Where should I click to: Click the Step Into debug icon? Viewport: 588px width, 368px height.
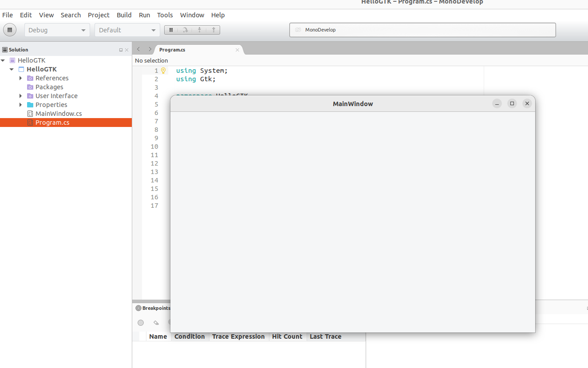click(199, 30)
